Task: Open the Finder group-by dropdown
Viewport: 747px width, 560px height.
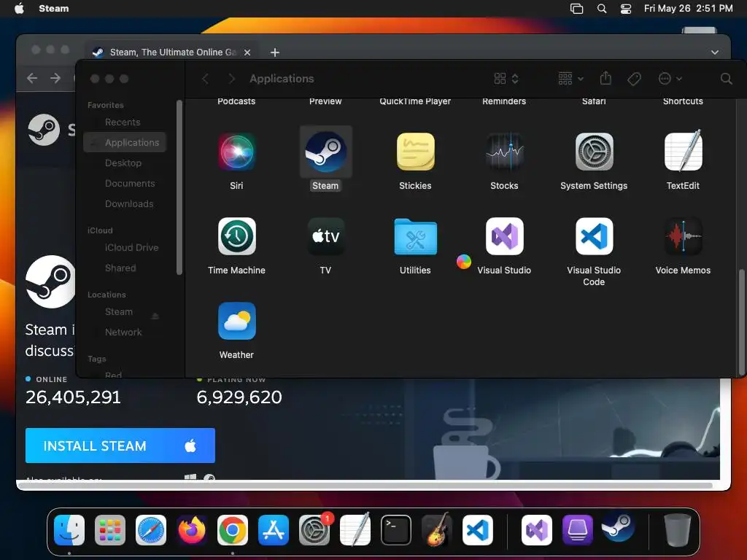Action: 570,79
